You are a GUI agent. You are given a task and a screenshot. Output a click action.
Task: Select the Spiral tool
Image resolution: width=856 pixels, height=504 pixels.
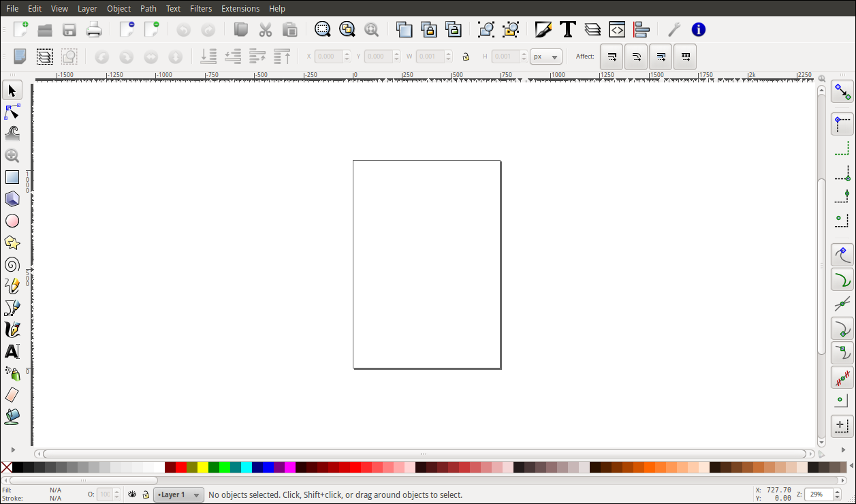[x=12, y=264]
